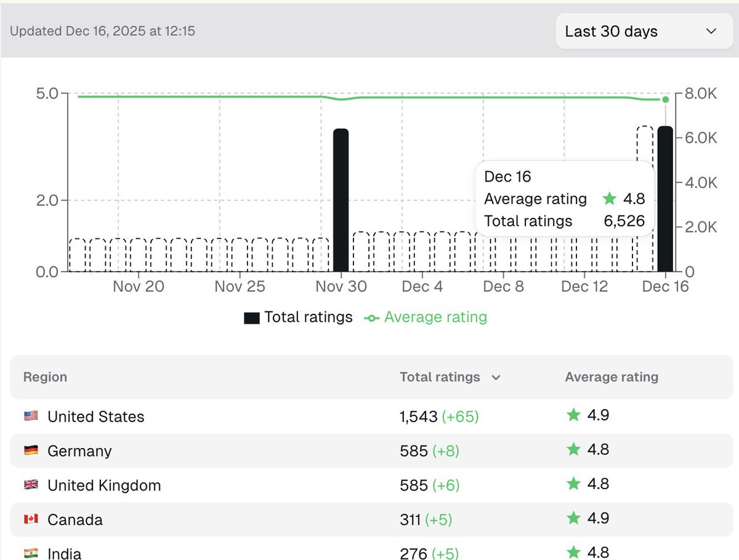Viewport: 739px width, 560px height.
Task: Click the star icon in Canada row
Action: coord(573,519)
